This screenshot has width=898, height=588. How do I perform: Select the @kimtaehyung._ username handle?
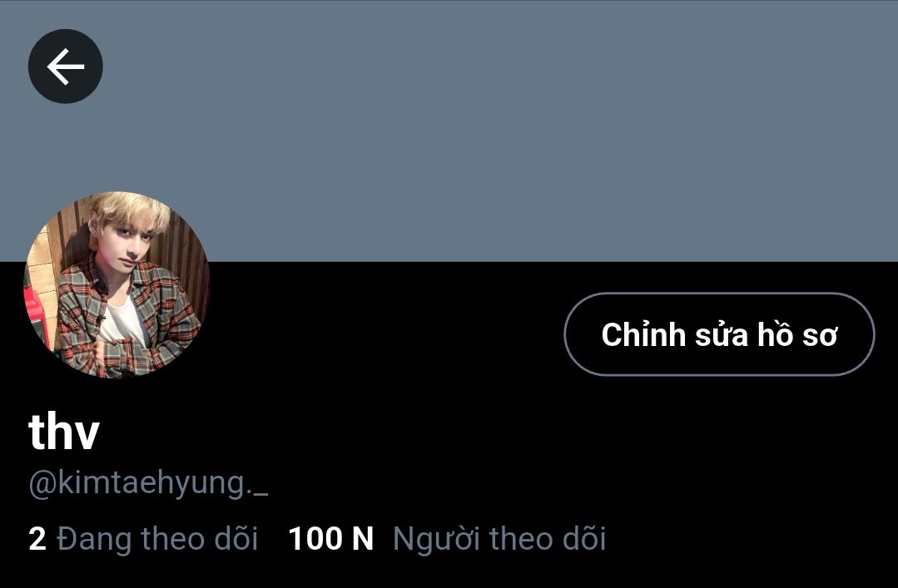pos(148,484)
